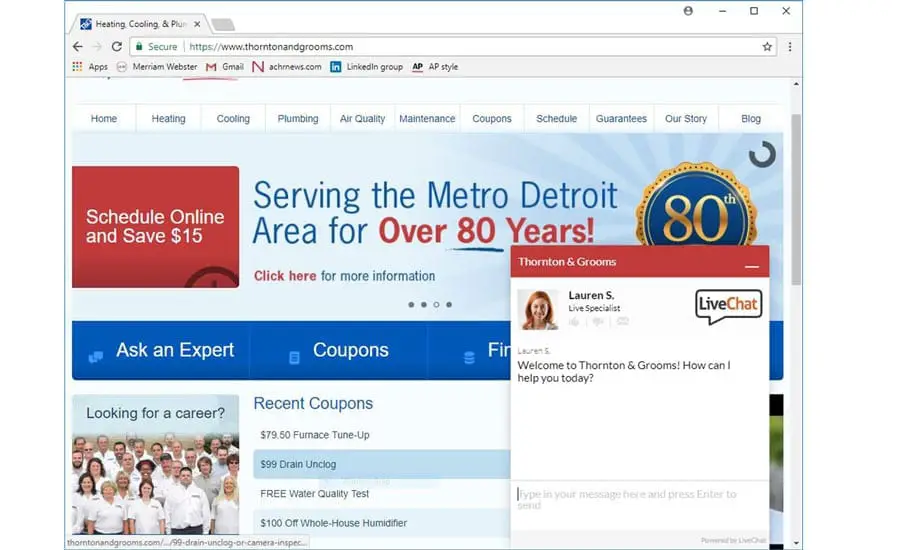Open the Our Story menu item
The image size is (900, 550).
pyautogui.click(x=686, y=119)
